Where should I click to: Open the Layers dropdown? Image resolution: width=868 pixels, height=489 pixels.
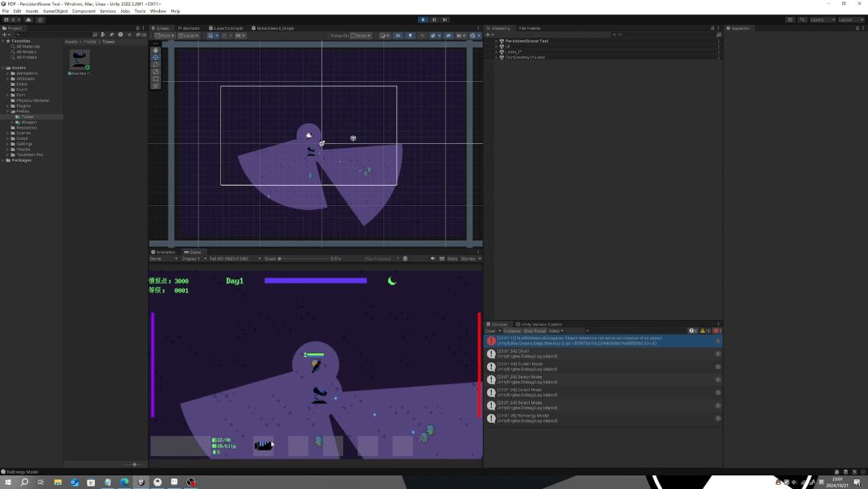[820, 19]
